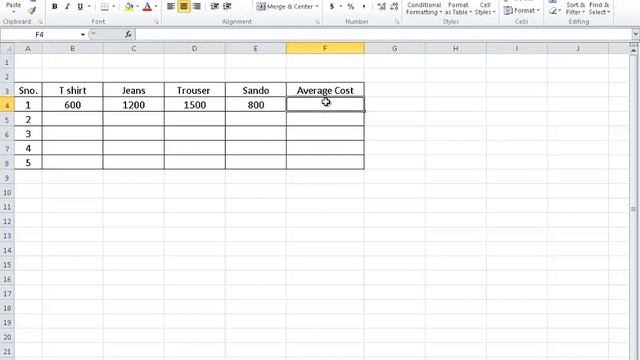The image size is (640, 360).
Task: Open the Borders dropdown arrow
Action: tap(113, 7)
